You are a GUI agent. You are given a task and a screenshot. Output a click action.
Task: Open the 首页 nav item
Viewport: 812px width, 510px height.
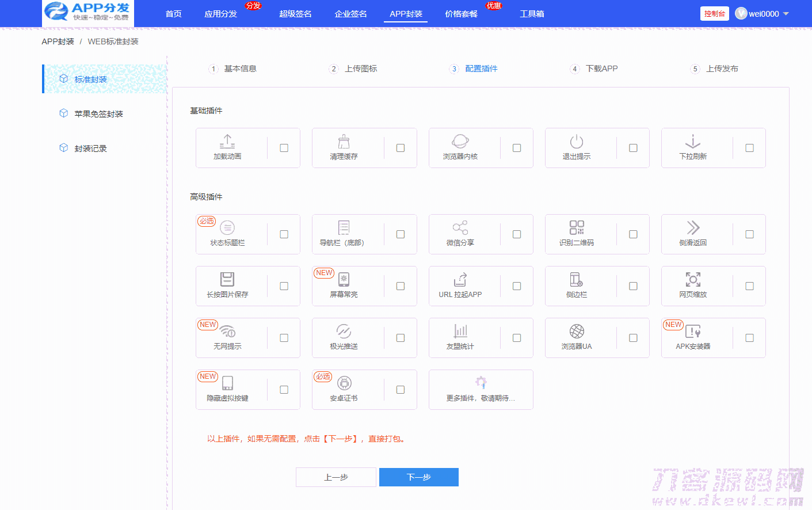[x=174, y=14]
